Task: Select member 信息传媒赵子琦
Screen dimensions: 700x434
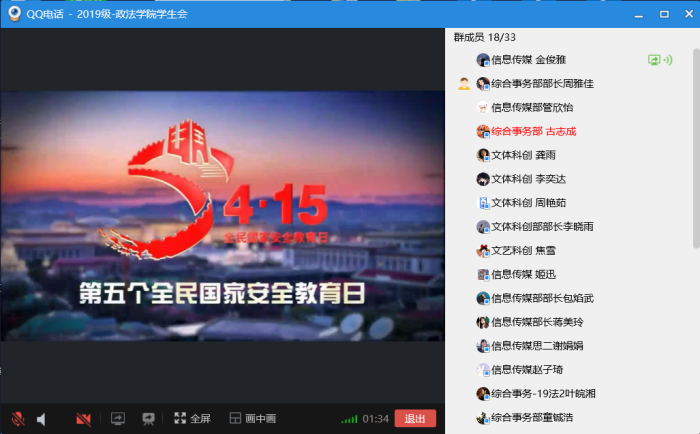Action: (527, 370)
